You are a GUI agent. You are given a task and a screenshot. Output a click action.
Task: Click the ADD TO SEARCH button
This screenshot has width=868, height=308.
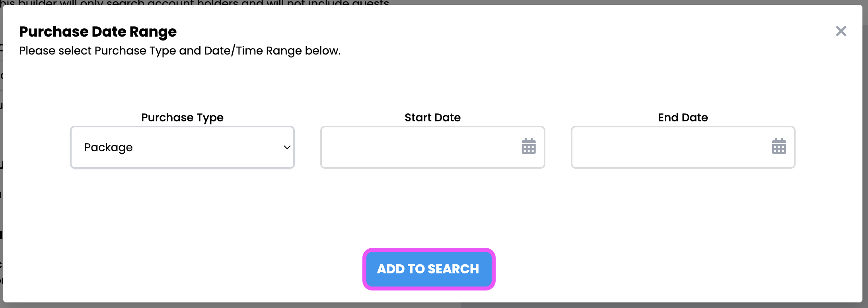click(428, 269)
